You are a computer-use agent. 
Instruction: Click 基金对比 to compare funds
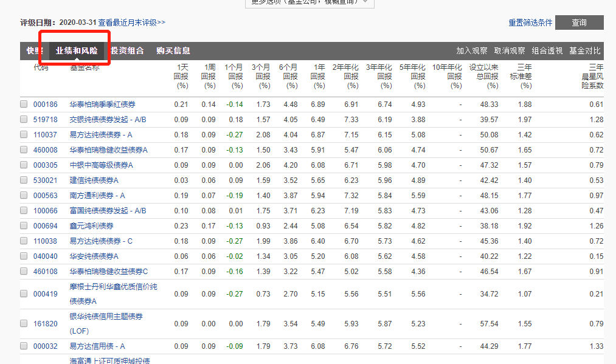(x=584, y=51)
